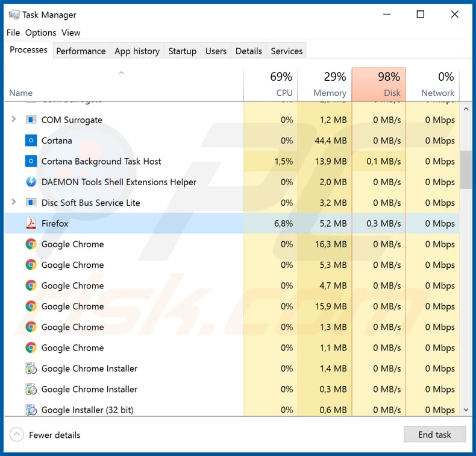Image resolution: width=476 pixels, height=456 pixels.
Task: Click the Fewer details link
Action: pos(55,435)
